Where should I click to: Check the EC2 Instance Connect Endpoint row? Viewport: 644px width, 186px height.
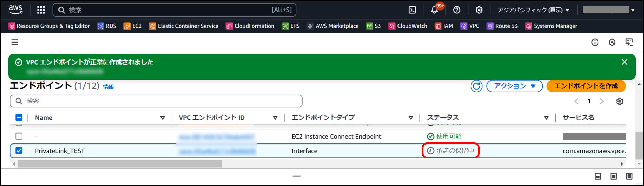coord(19,136)
